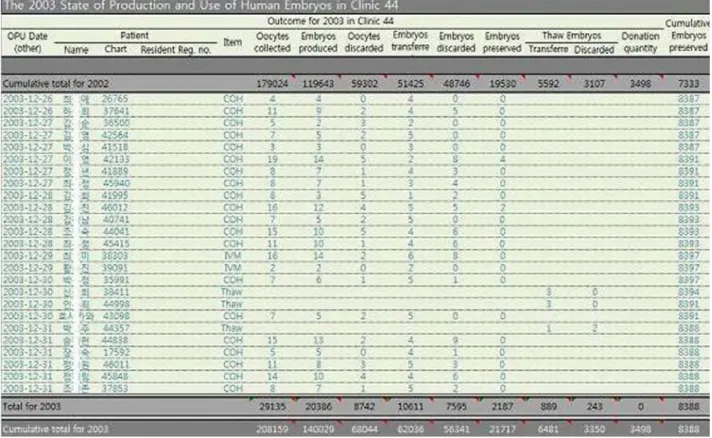Viewport: 712px width, 438px height.
Task: Click chart number 46012
Action: point(115,207)
